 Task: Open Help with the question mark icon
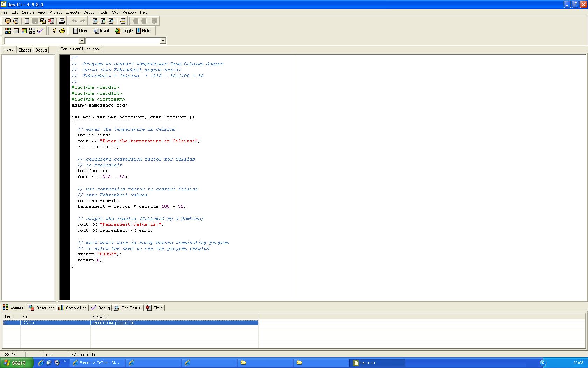click(x=54, y=31)
